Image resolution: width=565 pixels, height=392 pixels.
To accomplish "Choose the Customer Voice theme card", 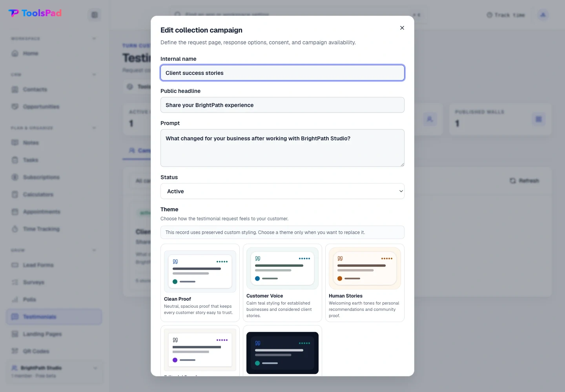I will click(282, 283).
